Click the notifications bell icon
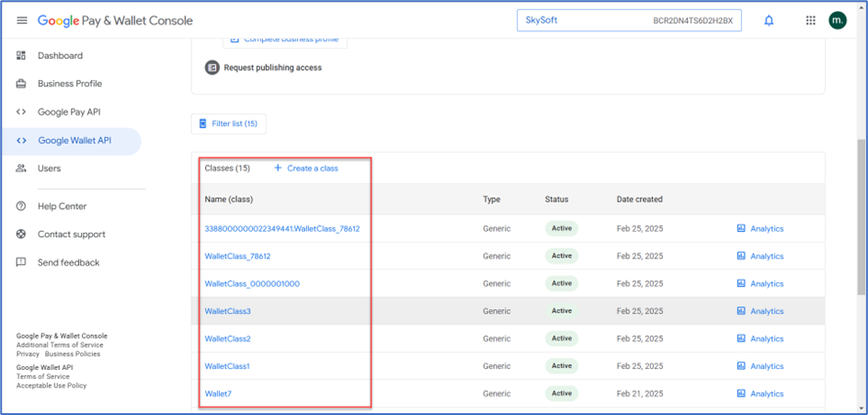The width and height of the screenshot is (868, 415). (x=769, y=20)
